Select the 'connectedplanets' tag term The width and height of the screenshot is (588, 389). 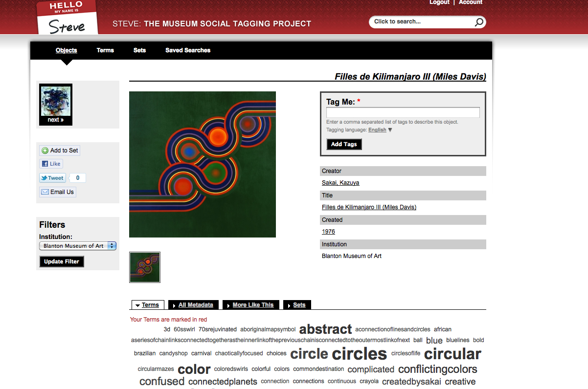223,382
